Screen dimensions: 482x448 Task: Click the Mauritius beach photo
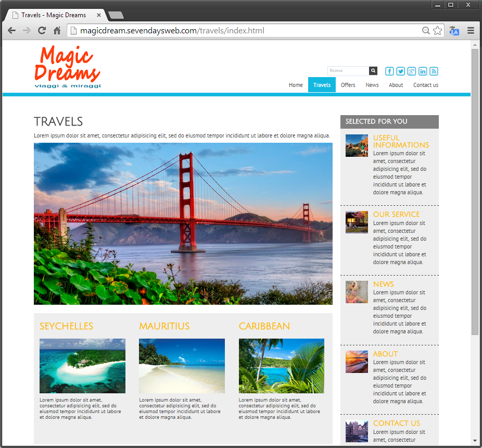click(x=182, y=366)
